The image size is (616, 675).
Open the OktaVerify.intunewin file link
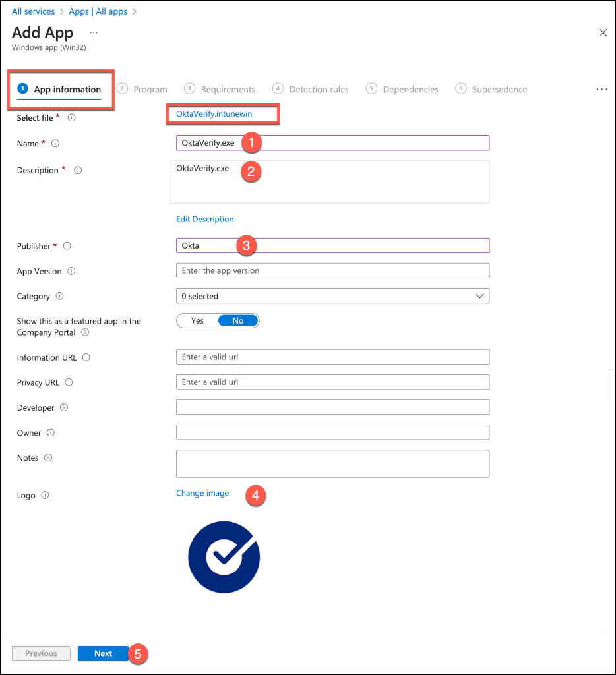point(214,114)
